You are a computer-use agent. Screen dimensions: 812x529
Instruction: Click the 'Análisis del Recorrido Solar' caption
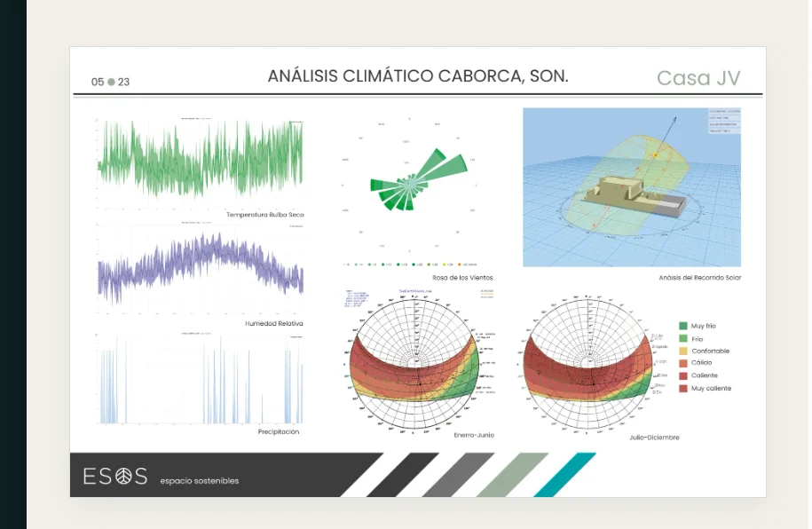coord(699,278)
